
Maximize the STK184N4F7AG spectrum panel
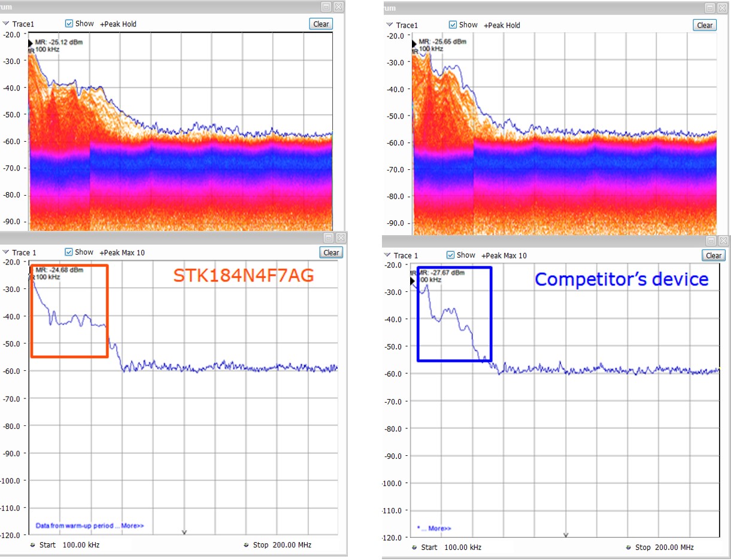(x=328, y=238)
